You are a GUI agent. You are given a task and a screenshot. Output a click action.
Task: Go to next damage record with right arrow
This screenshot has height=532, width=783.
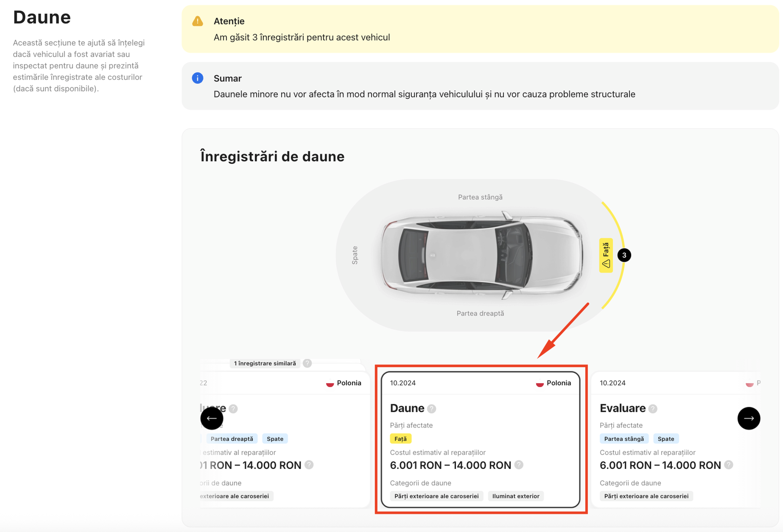(x=748, y=418)
